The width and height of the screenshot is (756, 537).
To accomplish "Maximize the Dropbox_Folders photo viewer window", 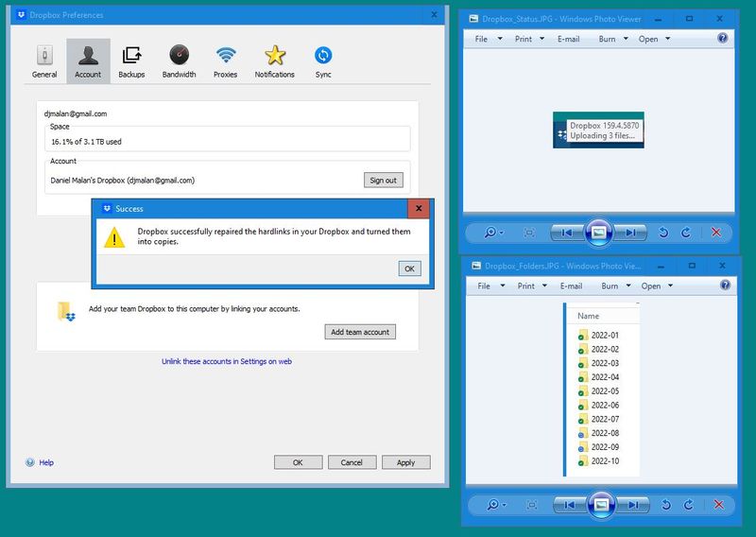I will [x=692, y=266].
